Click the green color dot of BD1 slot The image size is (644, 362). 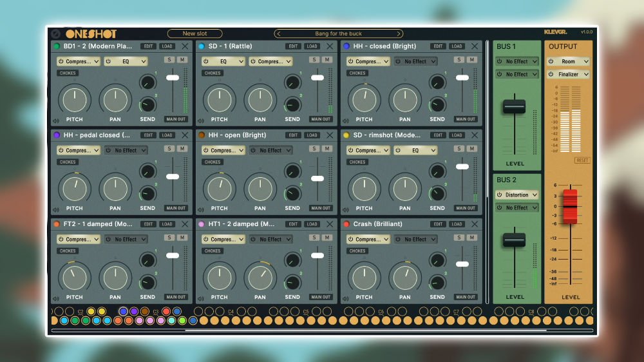57,46
